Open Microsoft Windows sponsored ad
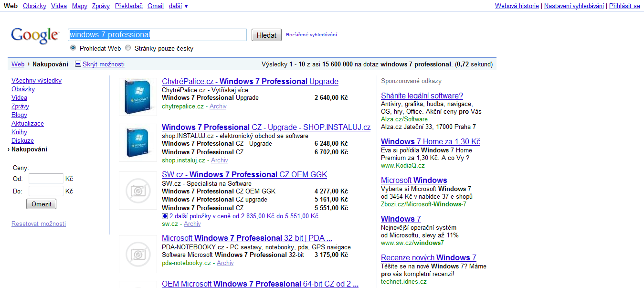Viewport: 644px width, 288px height. click(x=414, y=181)
